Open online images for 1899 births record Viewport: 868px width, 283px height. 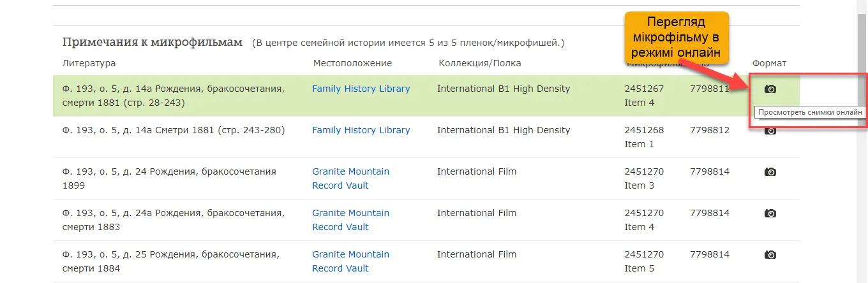click(x=770, y=172)
